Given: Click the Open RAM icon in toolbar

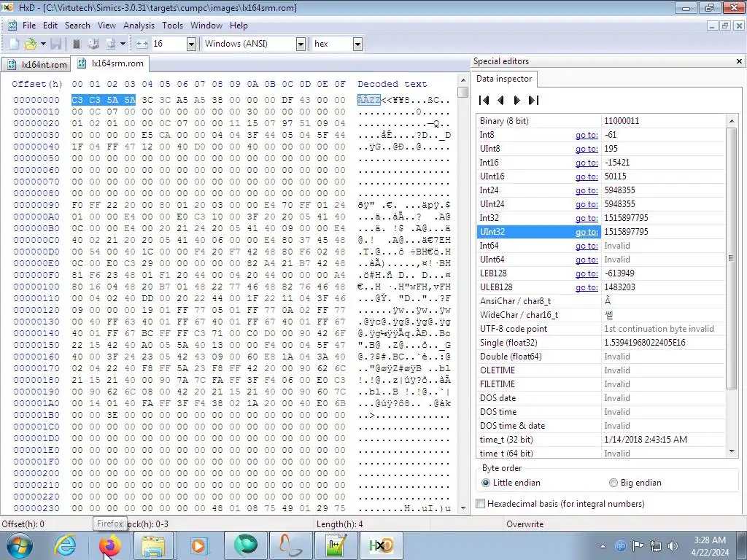Looking at the screenshot, I should (x=76, y=44).
